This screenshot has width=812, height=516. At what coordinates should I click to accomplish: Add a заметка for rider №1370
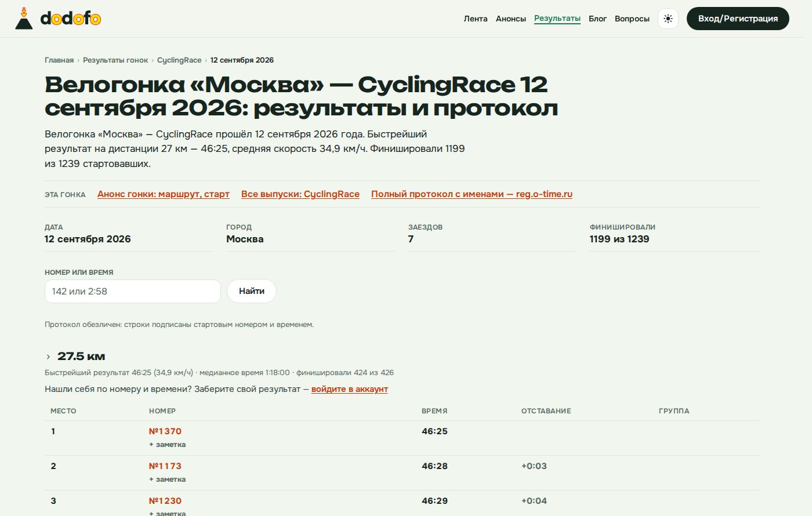(x=168, y=445)
